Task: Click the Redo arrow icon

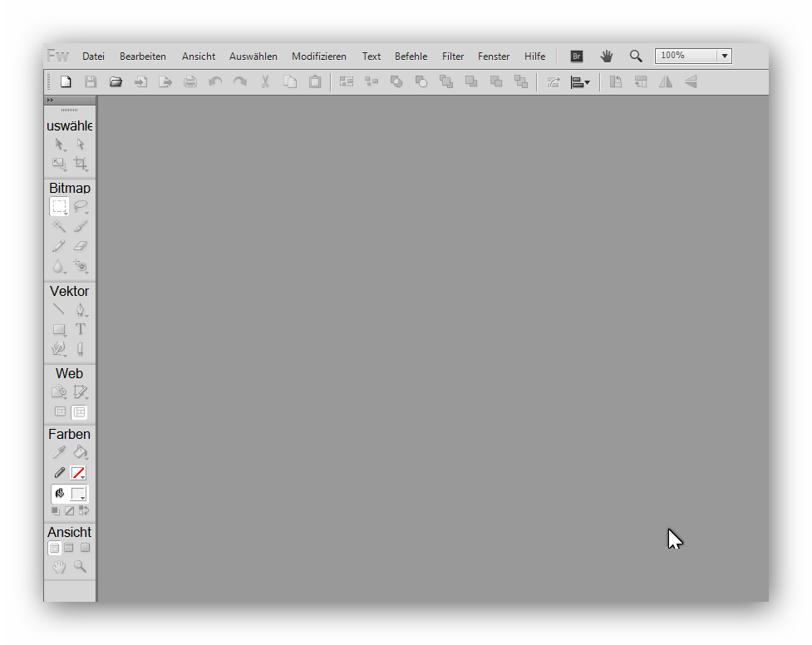Action: (239, 81)
